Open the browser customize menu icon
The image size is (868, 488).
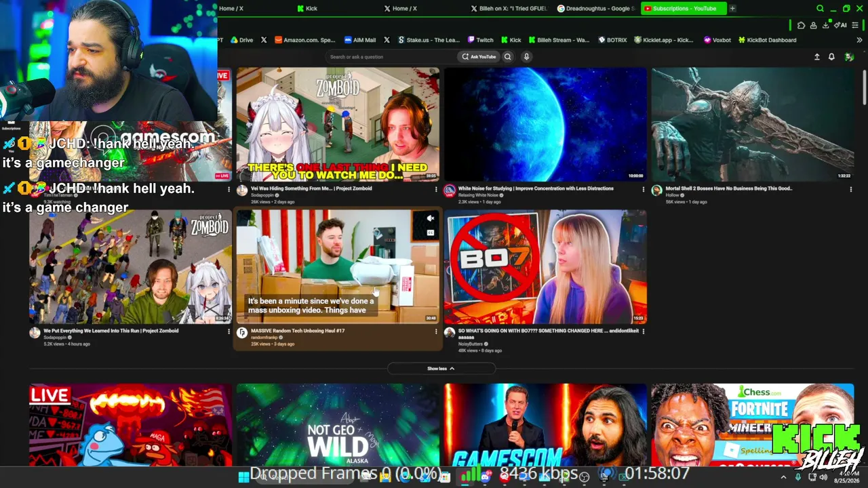(x=855, y=26)
